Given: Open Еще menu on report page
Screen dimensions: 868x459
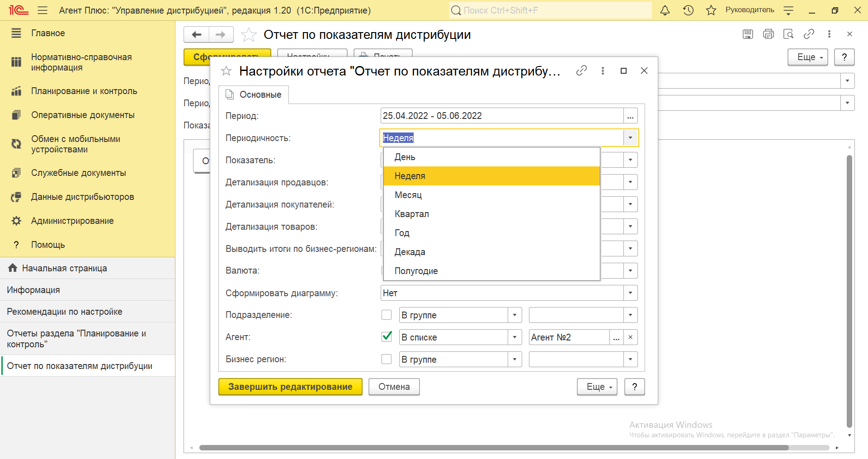Looking at the screenshot, I should pos(808,57).
